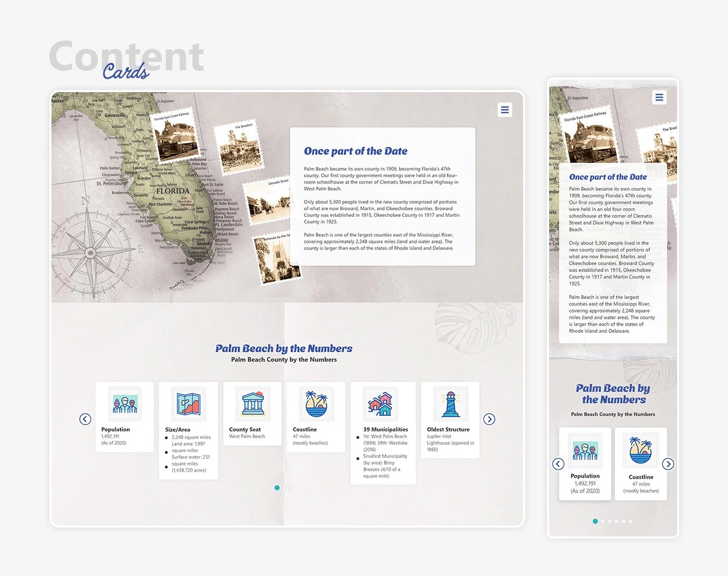
Task: Select second pagination dot in mobile carousel
Action: (x=603, y=521)
